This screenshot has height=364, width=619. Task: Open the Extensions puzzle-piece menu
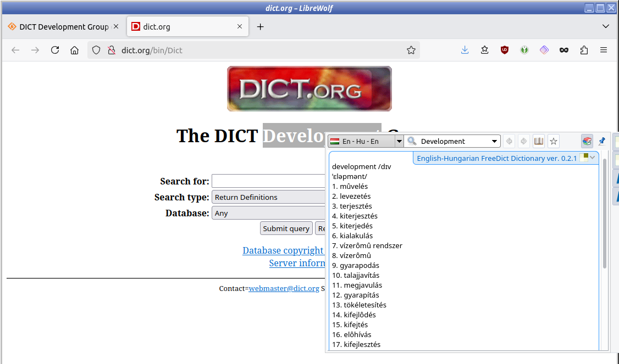584,50
